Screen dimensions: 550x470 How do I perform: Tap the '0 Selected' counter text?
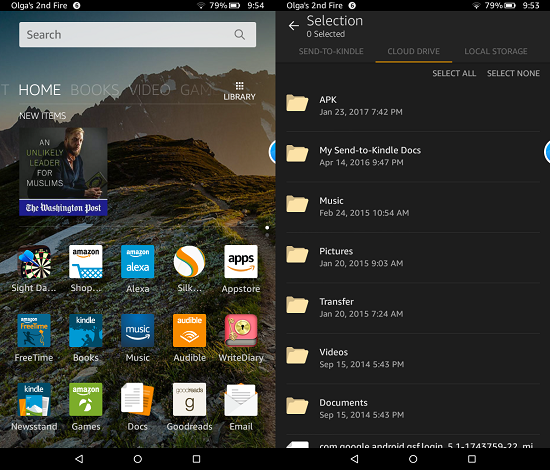click(326, 34)
